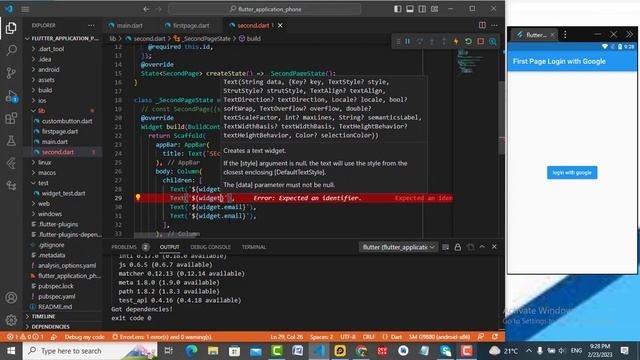This screenshot has height=360, width=640.
Task: Open the Extensions view
Action: pos(11,118)
